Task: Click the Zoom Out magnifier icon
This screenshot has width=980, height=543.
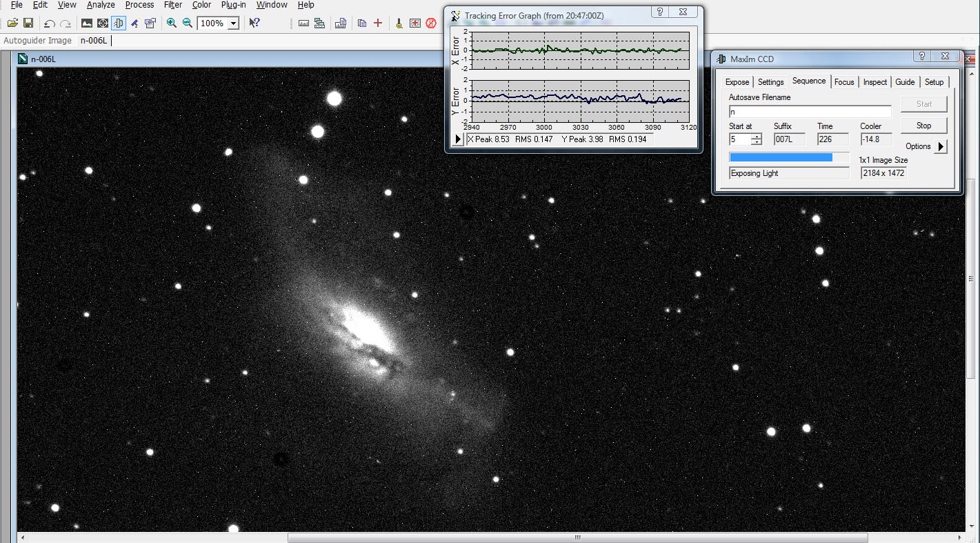Action: [x=187, y=23]
